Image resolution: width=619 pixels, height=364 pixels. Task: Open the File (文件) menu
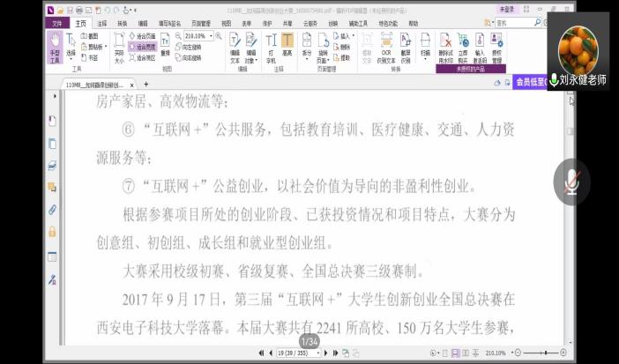pos(57,23)
